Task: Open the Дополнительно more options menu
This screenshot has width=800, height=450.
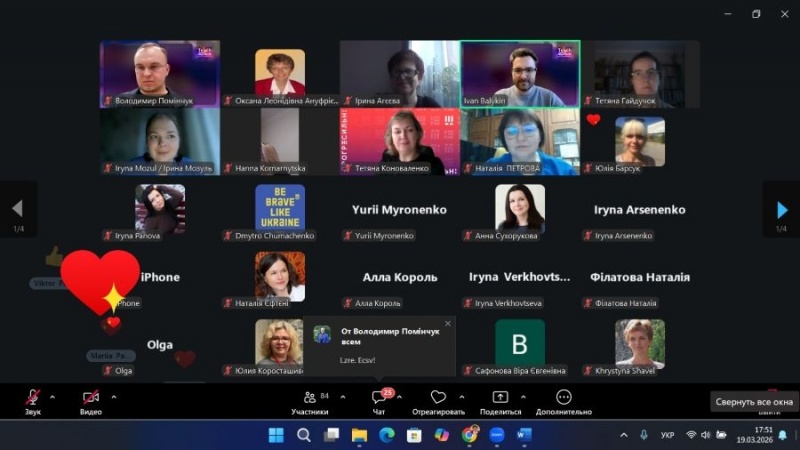Action: pyautogui.click(x=564, y=399)
